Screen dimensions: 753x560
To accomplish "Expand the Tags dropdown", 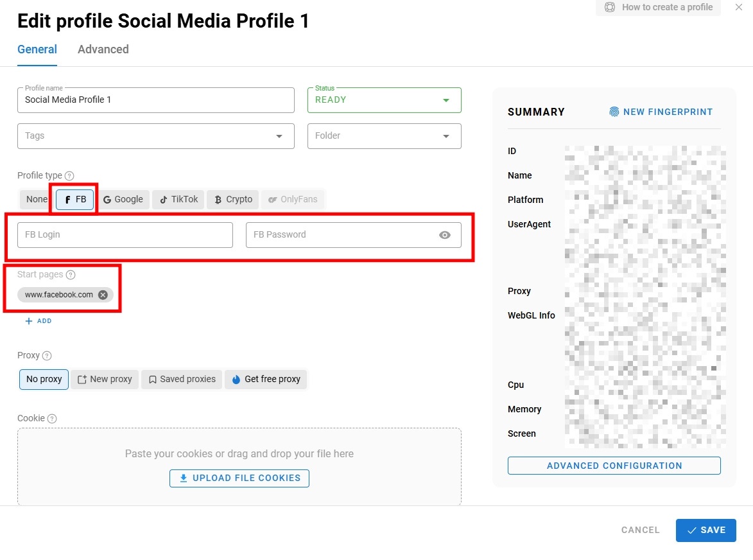I will (x=279, y=136).
